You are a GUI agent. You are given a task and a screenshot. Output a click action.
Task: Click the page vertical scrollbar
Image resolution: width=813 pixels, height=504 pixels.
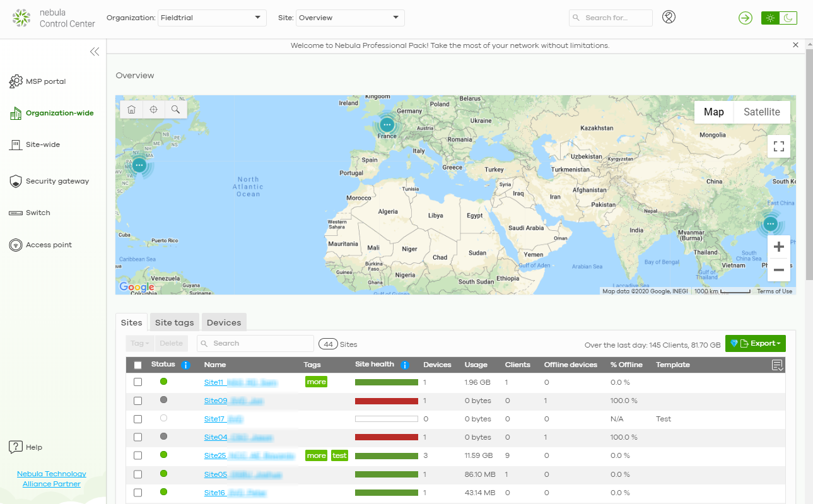pos(809,164)
